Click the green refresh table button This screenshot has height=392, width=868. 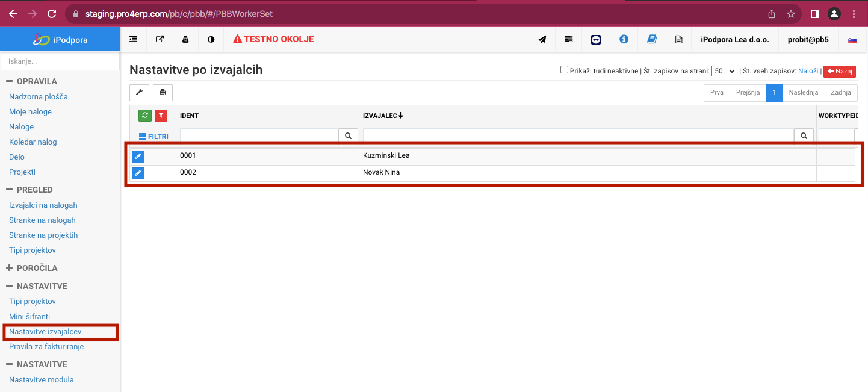(x=145, y=116)
